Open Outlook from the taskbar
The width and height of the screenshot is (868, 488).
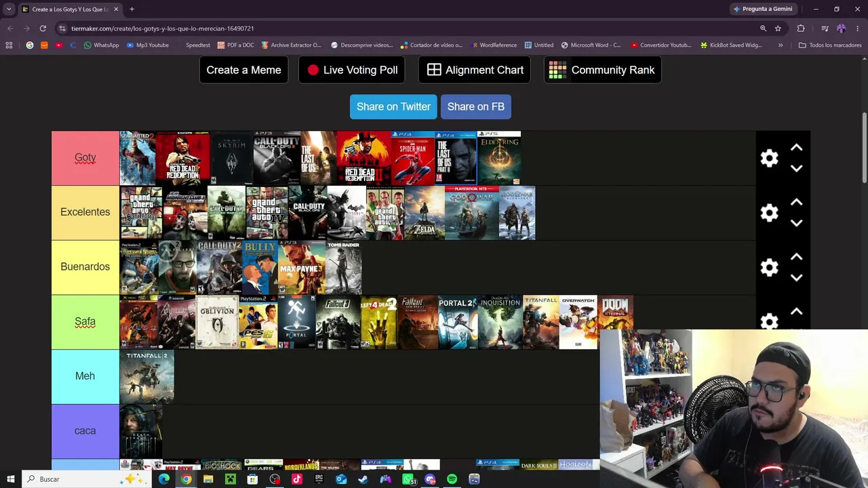(x=341, y=479)
